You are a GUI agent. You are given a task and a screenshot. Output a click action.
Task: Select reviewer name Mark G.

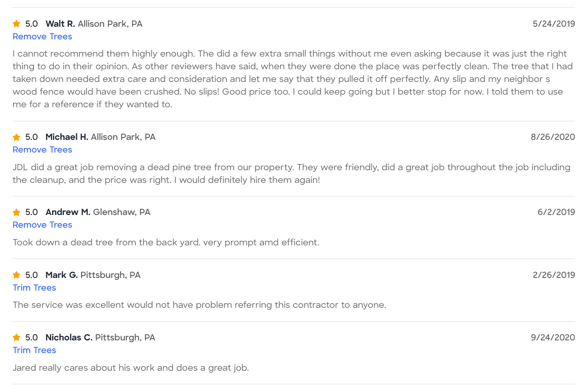coord(62,275)
